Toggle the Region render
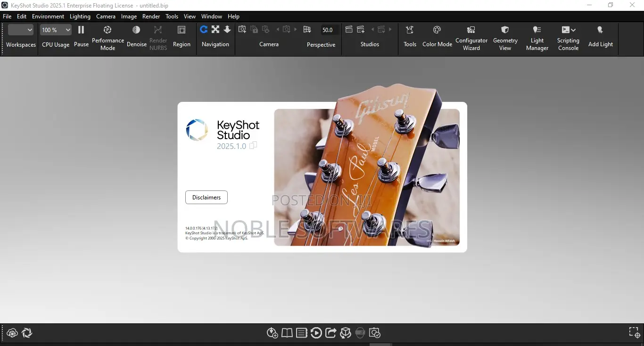Screen dimensions: 644x346 click(x=182, y=30)
